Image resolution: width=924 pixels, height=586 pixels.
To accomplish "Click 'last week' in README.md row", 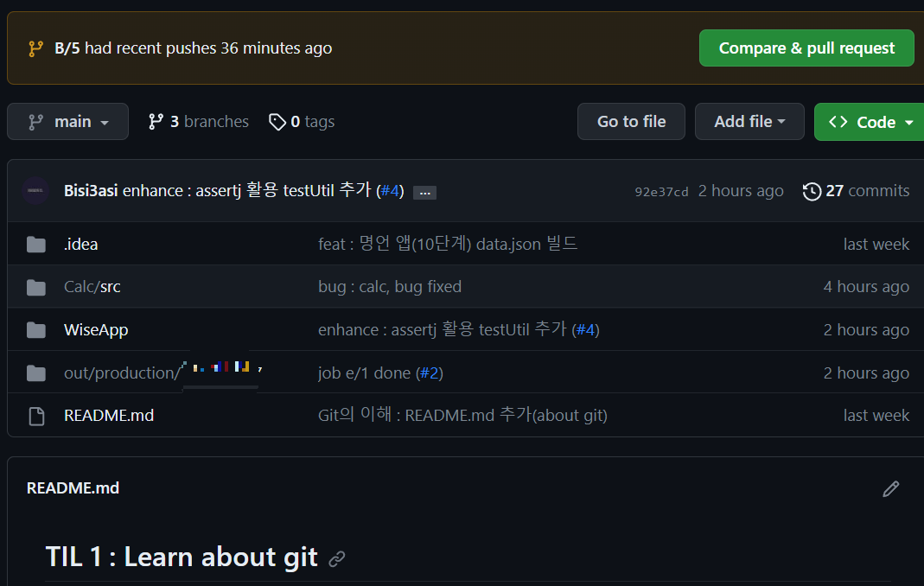I will [x=876, y=415].
